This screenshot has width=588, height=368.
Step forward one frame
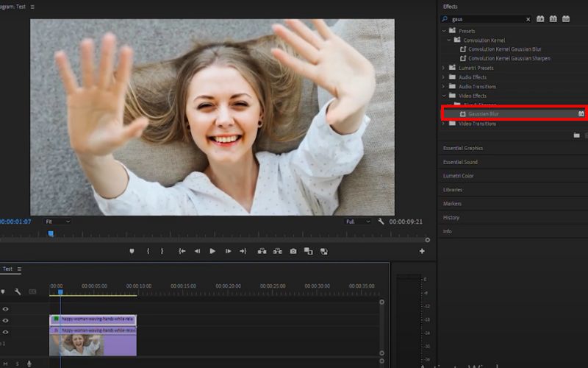coord(228,251)
